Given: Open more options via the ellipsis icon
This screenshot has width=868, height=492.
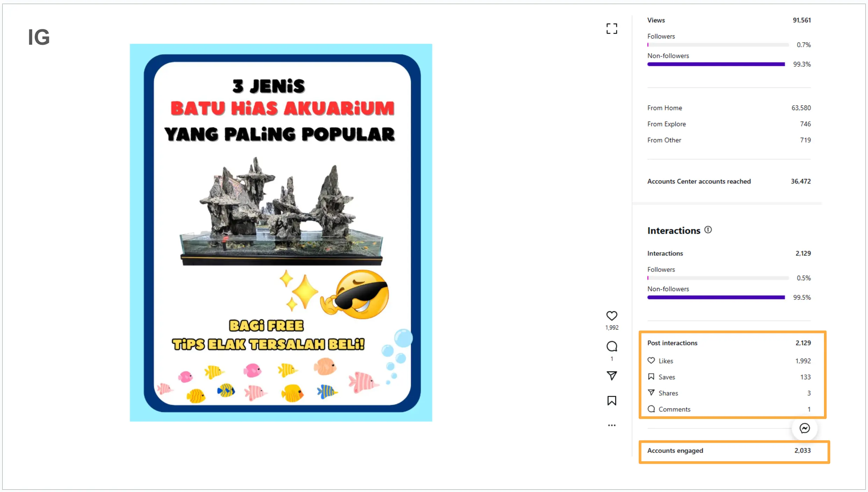Looking at the screenshot, I should point(612,425).
